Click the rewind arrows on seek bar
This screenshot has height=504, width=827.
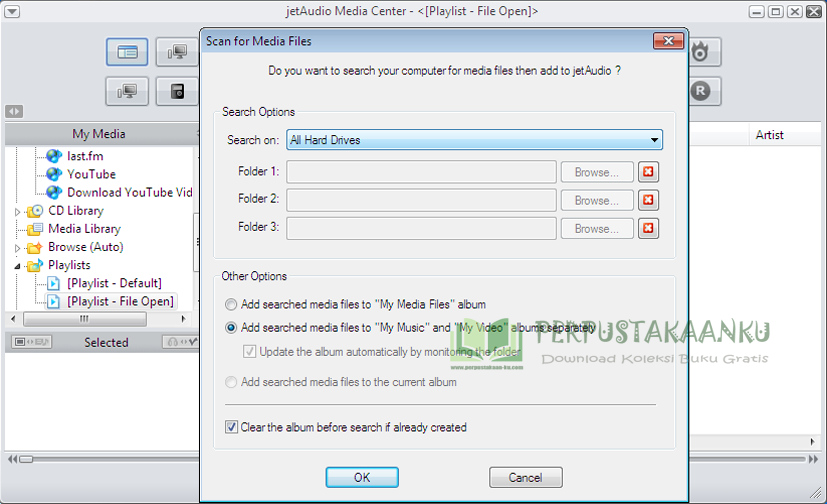click(12, 459)
